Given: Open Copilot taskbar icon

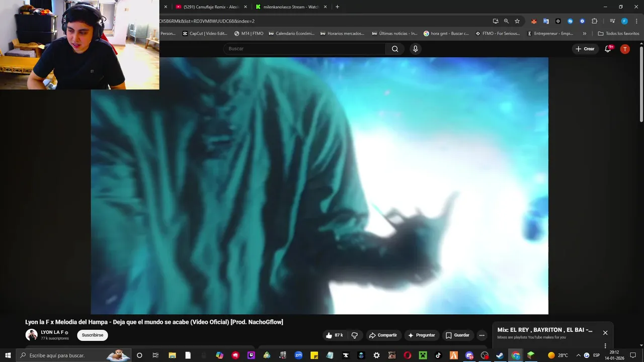Looking at the screenshot, I should click(219, 355).
